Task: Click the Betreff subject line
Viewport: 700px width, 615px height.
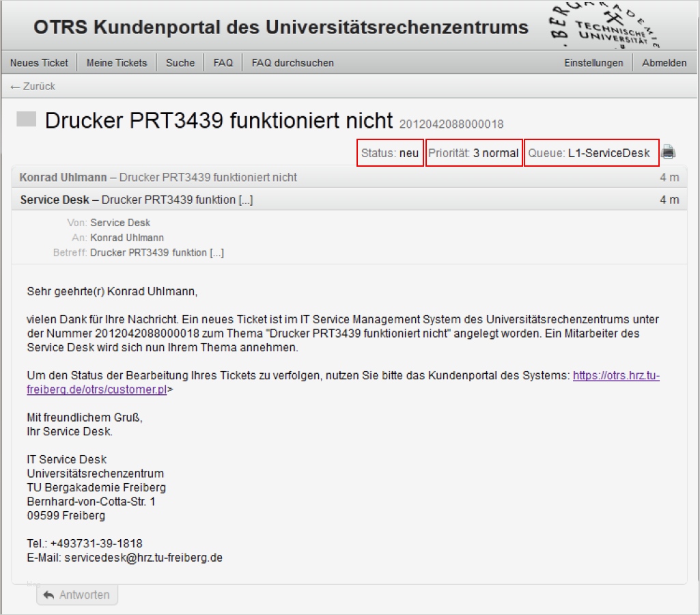Action: [139, 253]
